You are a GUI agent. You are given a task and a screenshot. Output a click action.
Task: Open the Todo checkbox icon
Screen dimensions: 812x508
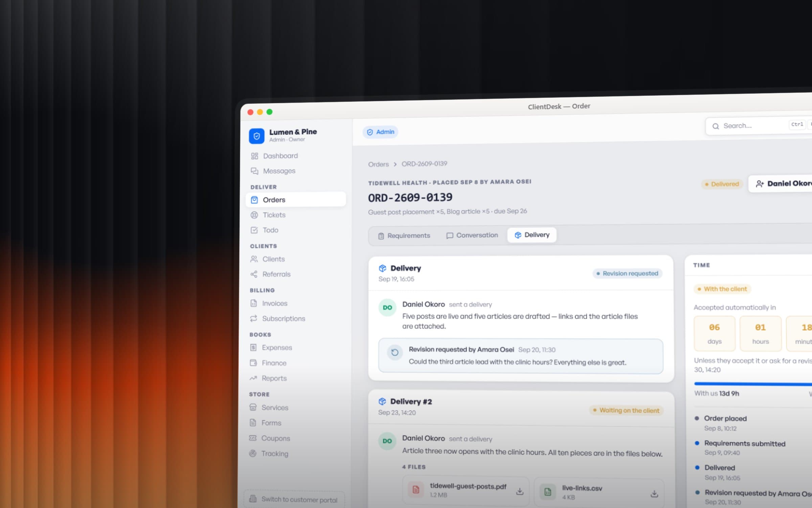point(254,230)
